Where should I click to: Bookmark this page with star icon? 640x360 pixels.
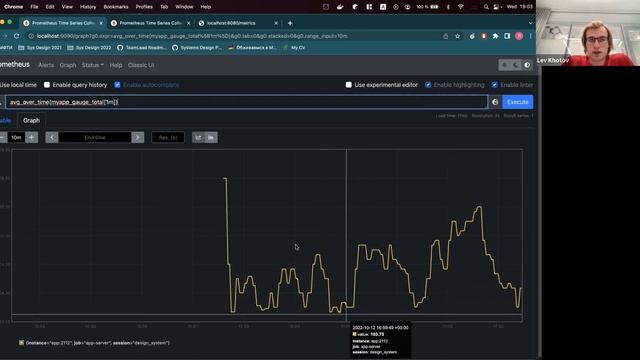458,36
